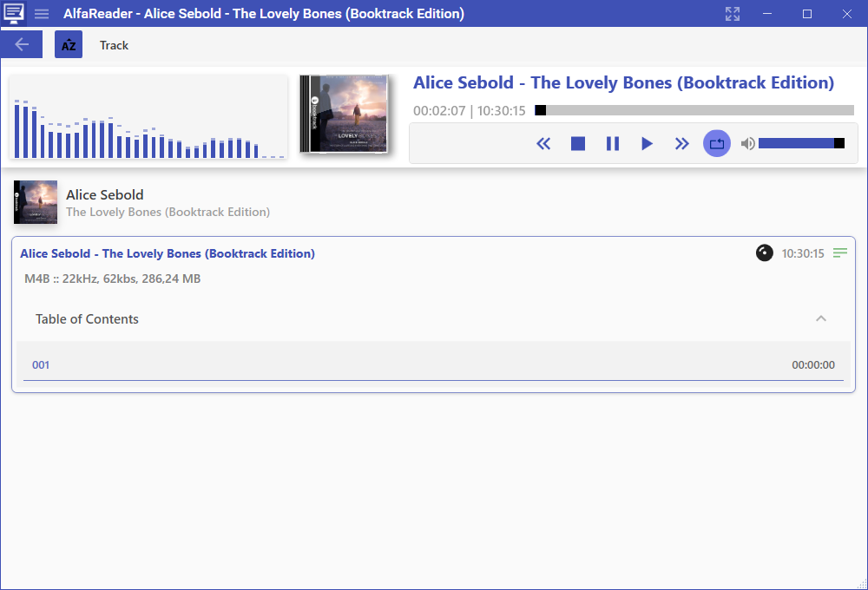Screen dimensions: 868x590
Task: Select the Track tab
Action: pos(114,45)
